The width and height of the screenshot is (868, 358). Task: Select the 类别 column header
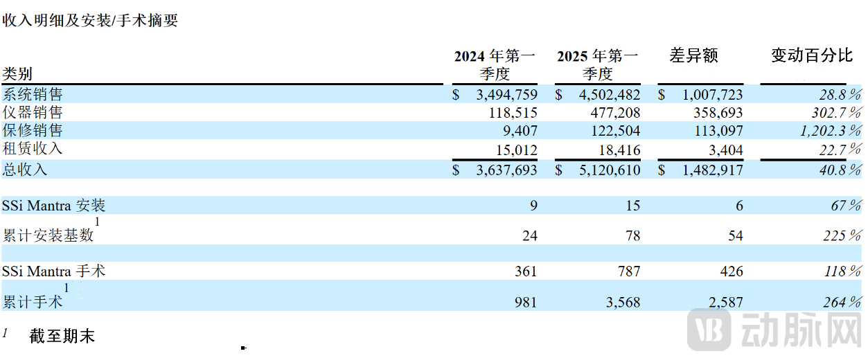pos(17,74)
